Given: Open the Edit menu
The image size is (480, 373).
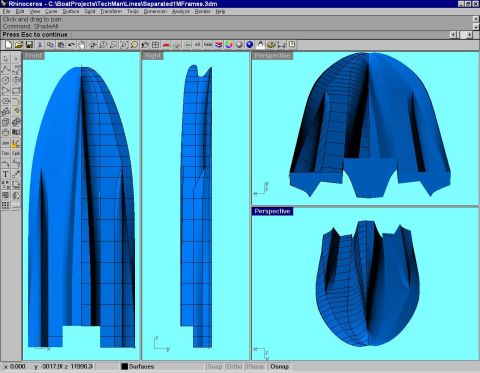Looking at the screenshot, I should 20,12.
